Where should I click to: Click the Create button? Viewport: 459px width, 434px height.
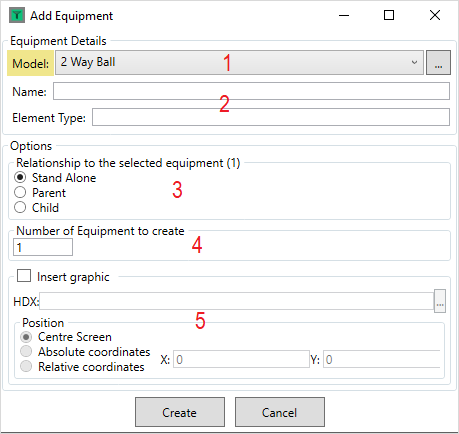[x=180, y=412]
